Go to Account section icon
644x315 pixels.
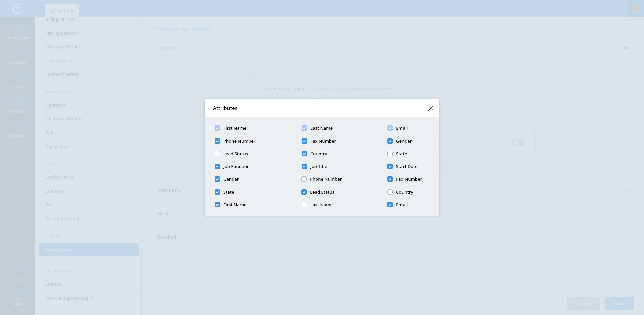tap(17, 54)
